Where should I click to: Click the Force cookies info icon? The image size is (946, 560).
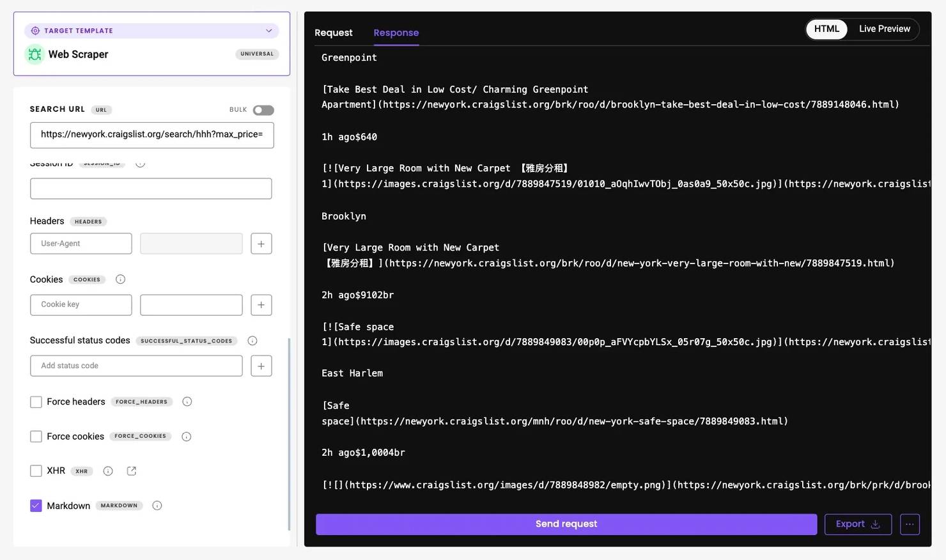[x=187, y=437]
